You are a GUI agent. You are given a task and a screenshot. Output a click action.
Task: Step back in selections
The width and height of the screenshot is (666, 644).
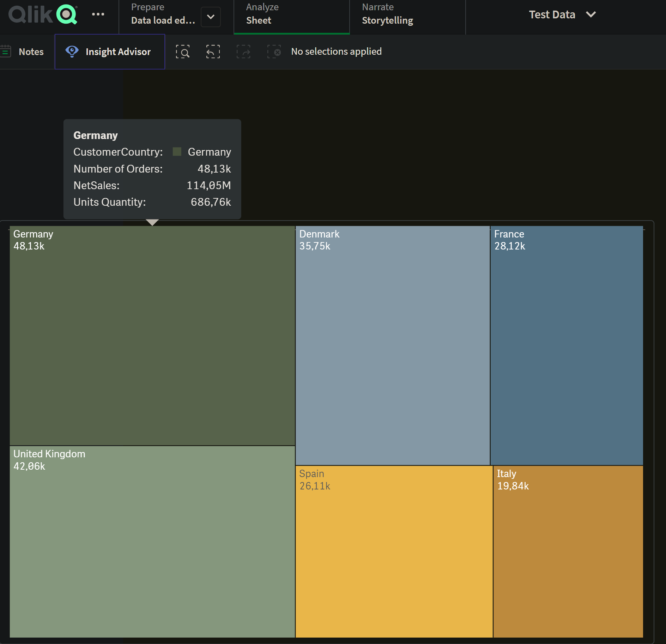213,52
